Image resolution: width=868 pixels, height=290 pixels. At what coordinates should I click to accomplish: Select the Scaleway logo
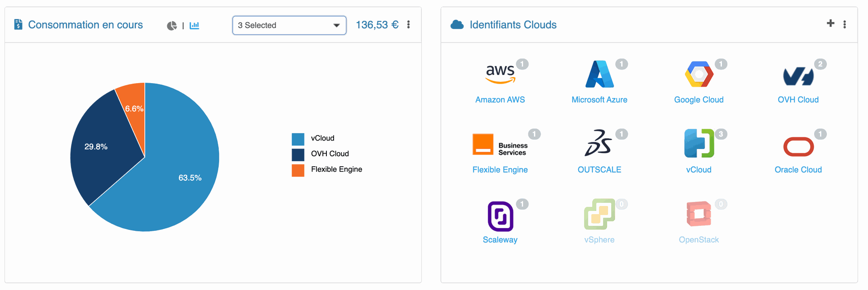point(500,216)
